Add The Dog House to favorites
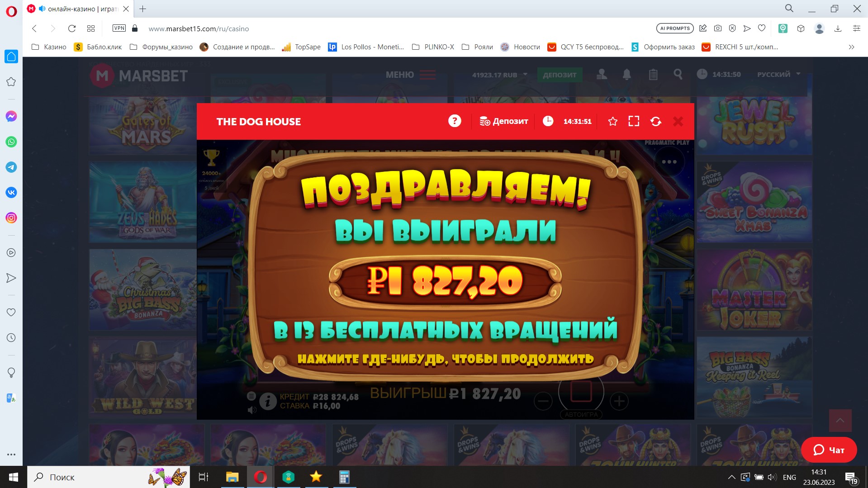Screen dimensions: 868x488 (612, 121)
